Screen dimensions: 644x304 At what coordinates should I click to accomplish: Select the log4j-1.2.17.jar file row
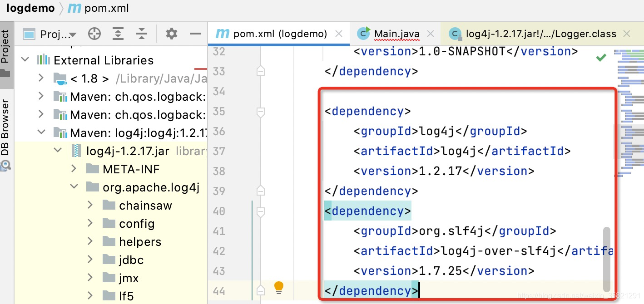pos(111,151)
